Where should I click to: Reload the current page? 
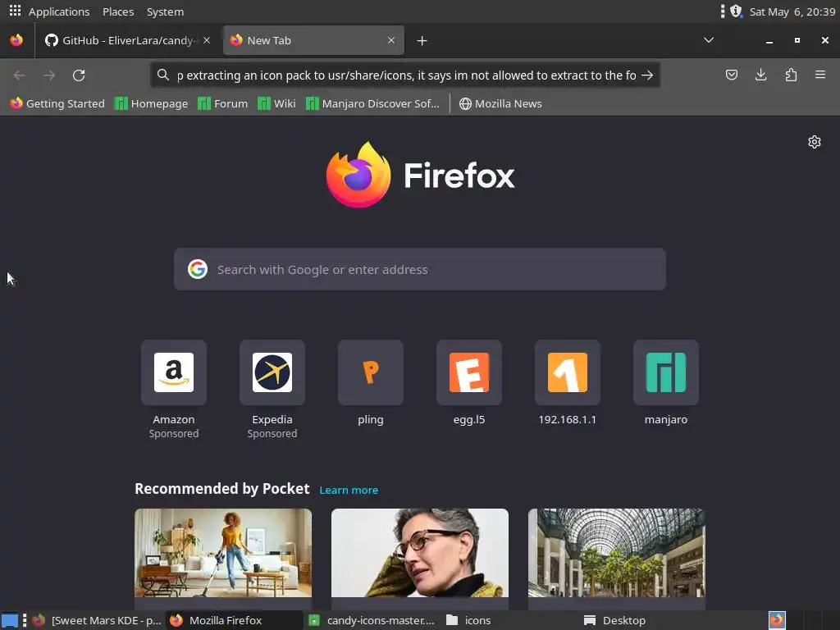tap(79, 75)
